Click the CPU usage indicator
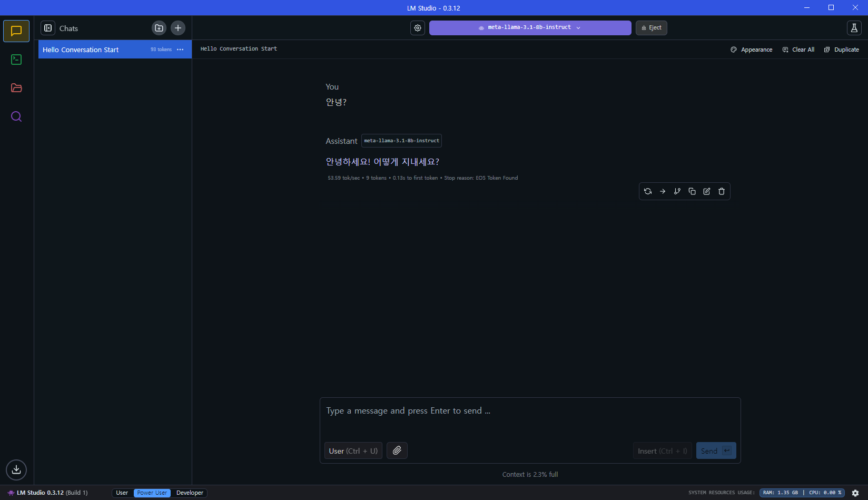 click(x=825, y=493)
